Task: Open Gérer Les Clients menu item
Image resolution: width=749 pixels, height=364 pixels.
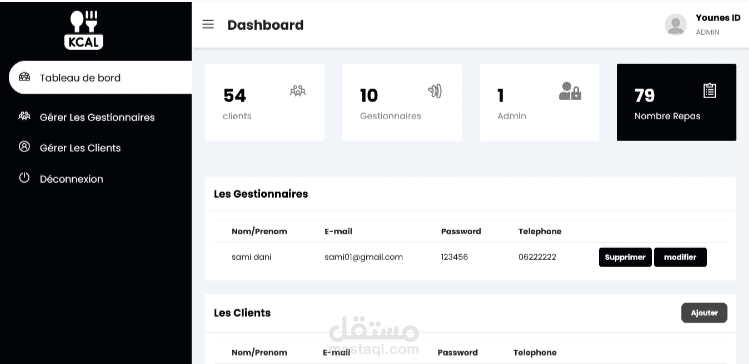Action: coord(80,148)
